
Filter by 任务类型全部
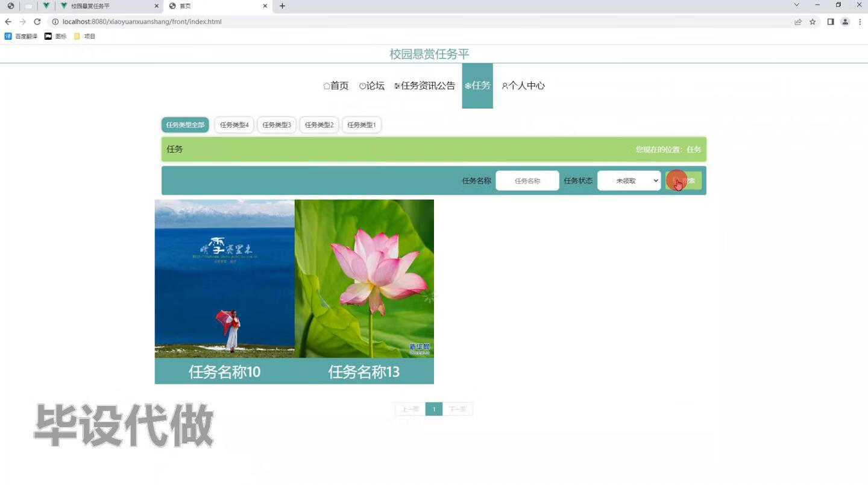coord(185,125)
